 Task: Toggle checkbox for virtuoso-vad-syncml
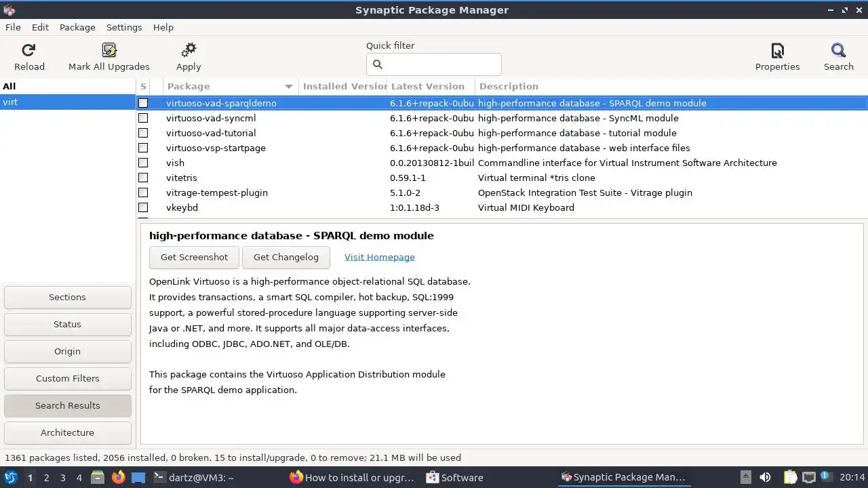coord(143,118)
